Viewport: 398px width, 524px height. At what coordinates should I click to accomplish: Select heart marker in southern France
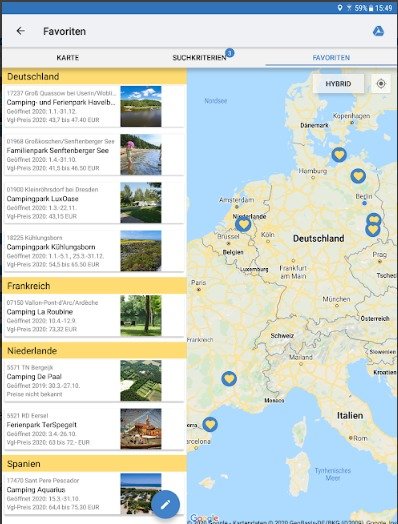point(229,379)
